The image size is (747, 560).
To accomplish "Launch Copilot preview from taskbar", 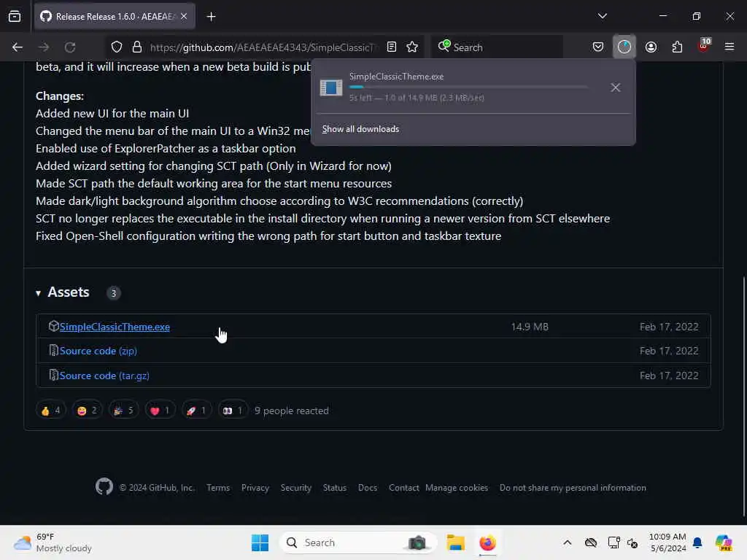I will point(724,542).
